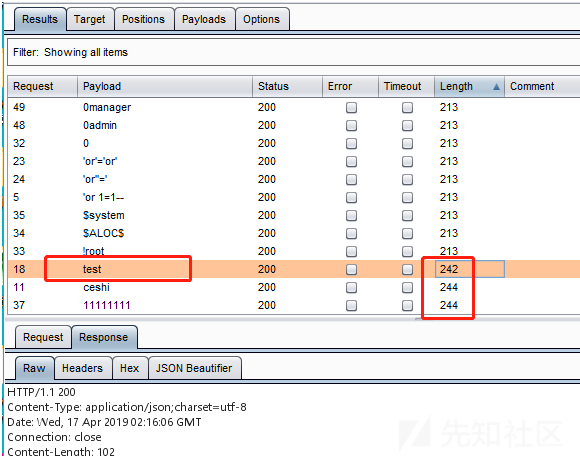Open the Payloads tab
Screen dimensions: 580x456
tap(204, 19)
